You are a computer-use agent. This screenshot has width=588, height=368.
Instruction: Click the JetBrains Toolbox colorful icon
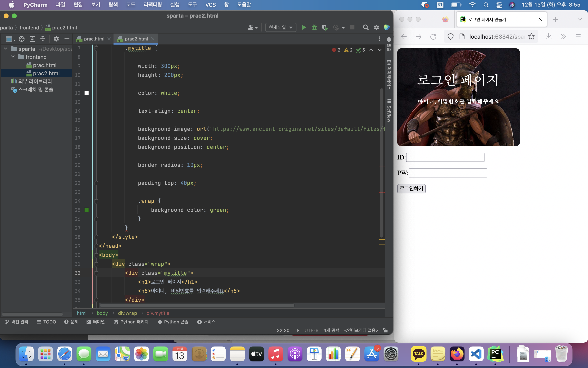point(387,28)
